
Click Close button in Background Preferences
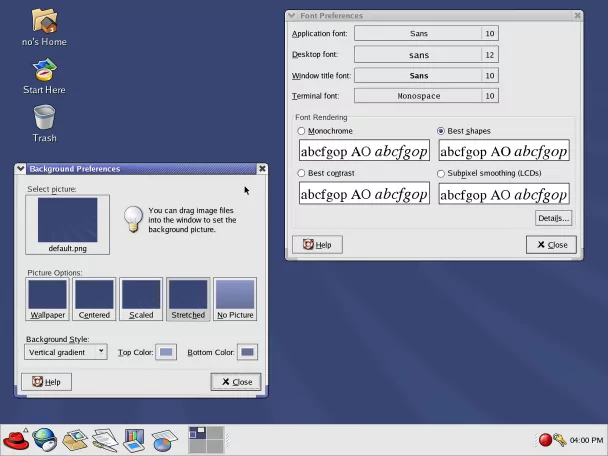[x=236, y=382]
